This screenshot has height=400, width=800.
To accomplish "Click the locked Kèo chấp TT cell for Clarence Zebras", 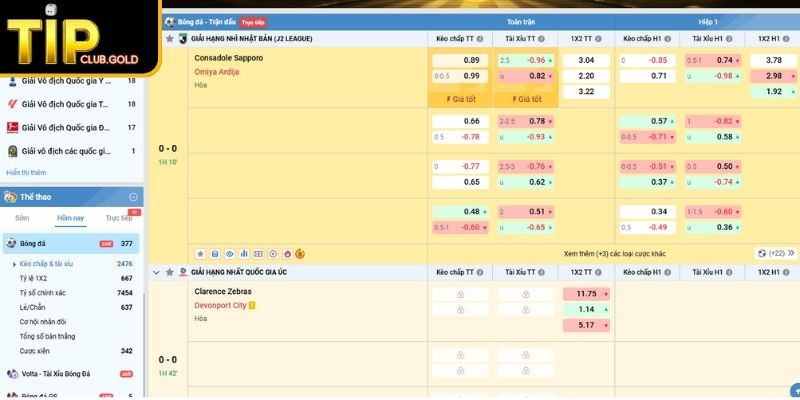I will coord(459,295).
